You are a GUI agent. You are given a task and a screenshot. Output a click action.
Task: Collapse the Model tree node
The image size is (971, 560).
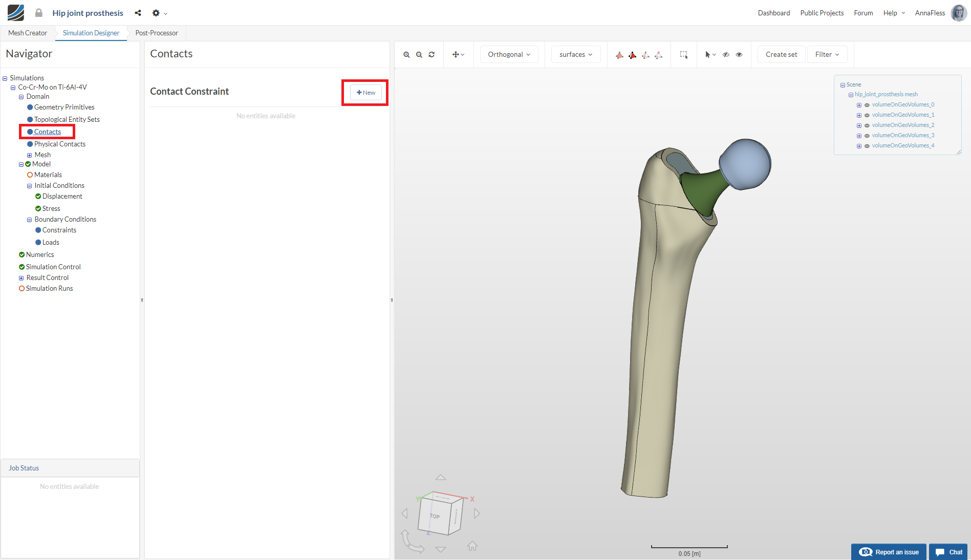click(x=21, y=164)
